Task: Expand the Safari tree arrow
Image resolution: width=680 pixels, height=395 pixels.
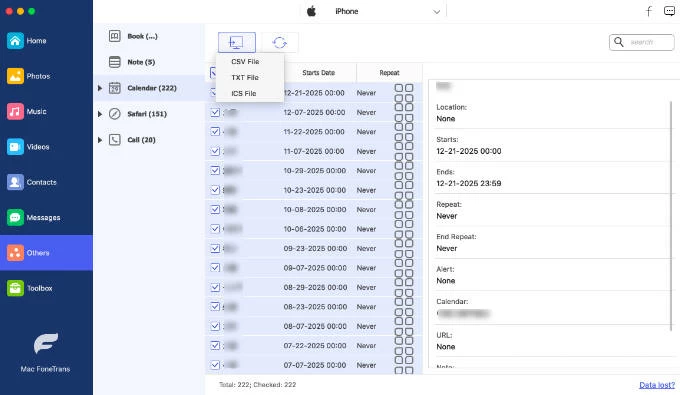Action: [x=100, y=114]
